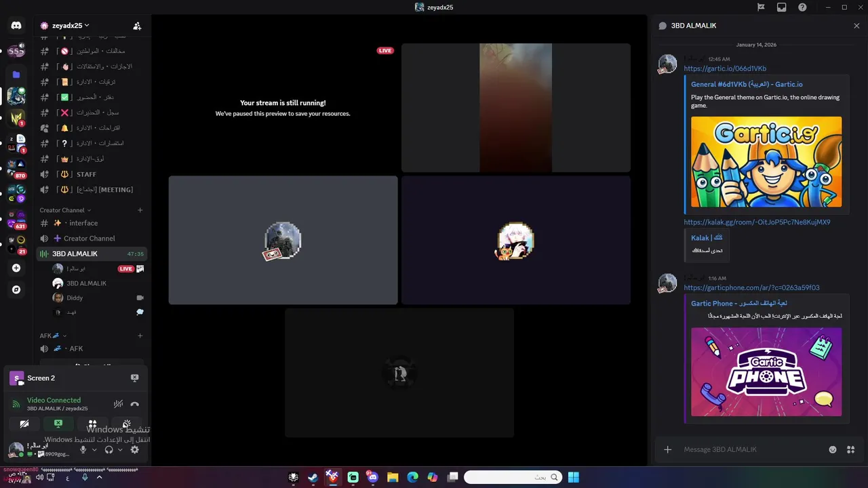The image size is (868, 488).
Task: Open Copilot icon in the taskbar
Action: [x=433, y=477]
